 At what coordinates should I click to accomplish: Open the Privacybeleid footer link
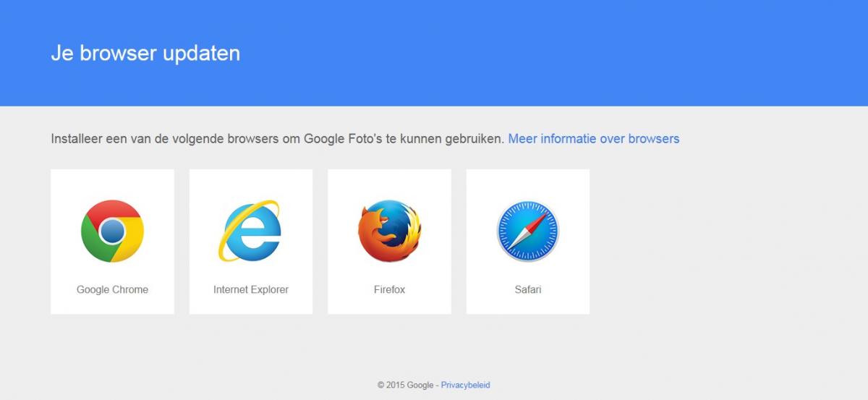465,385
